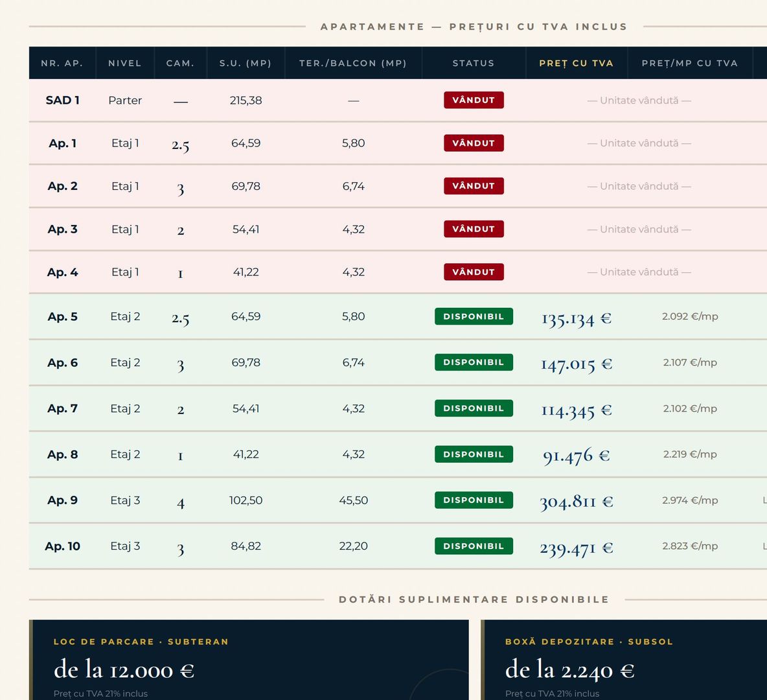767x700 pixels.
Task: Select the SAD 1 unit name
Action: pos(62,100)
